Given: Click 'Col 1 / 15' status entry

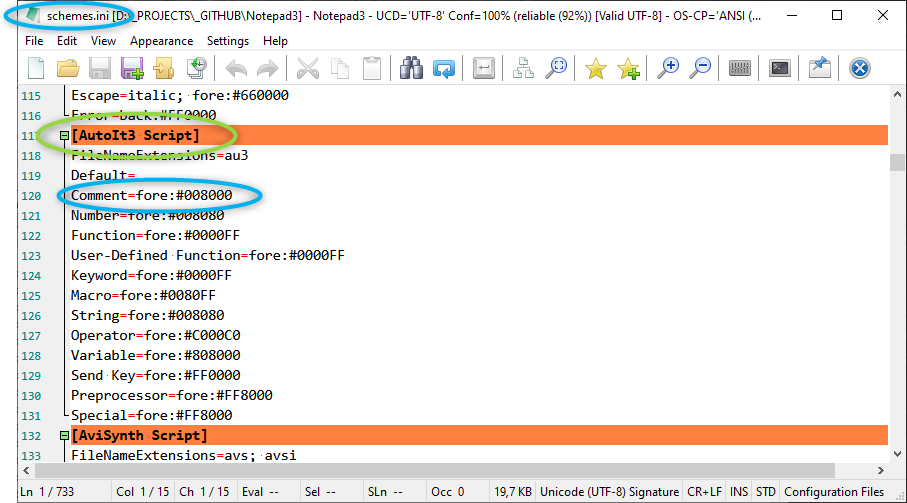Looking at the screenshot, I should point(142,492).
